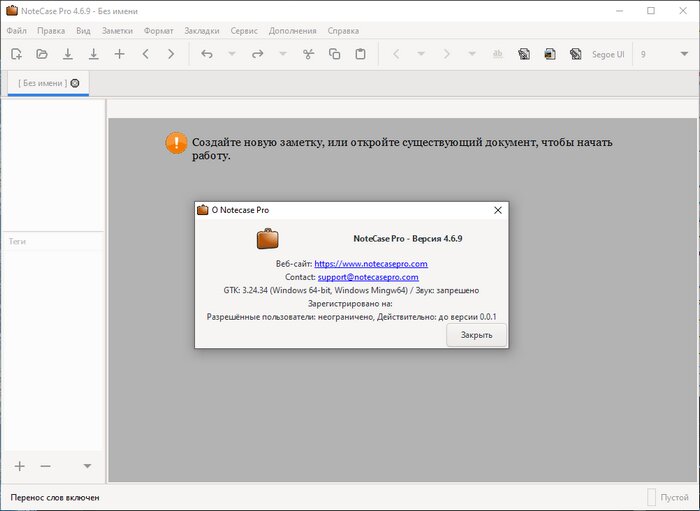Image resolution: width=700 pixels, height=511 pixels.
Task: Click the save arrow icon right after open-folder icon
Action: coord(68,54)
